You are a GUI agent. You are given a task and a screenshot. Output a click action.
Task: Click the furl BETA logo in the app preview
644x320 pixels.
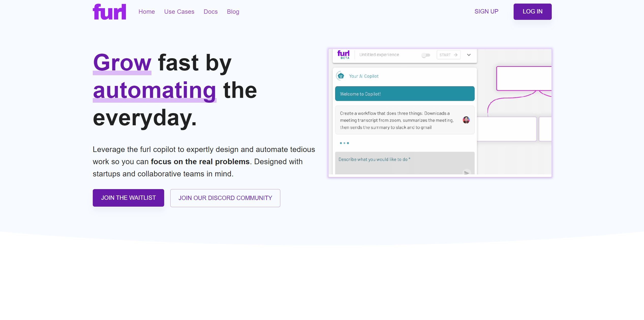pos(343,54)
